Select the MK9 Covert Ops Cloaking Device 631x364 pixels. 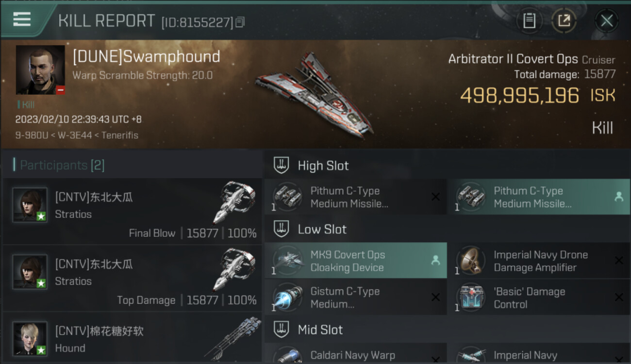[355, 261]
